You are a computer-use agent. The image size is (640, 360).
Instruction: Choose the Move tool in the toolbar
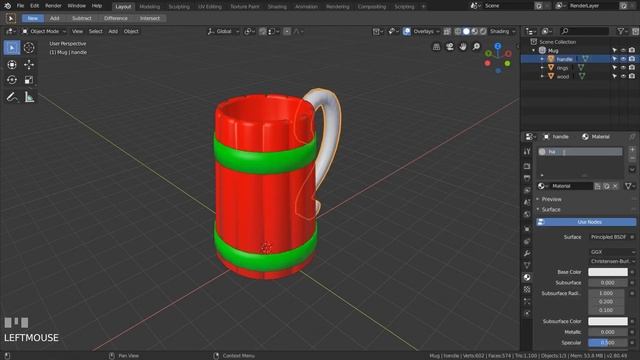pos(29,64)
